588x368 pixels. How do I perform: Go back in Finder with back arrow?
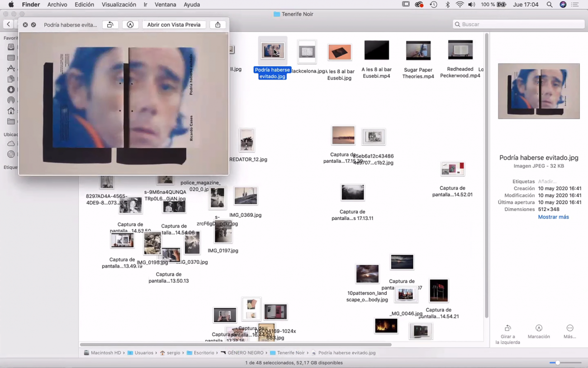(x=9, y=24)
